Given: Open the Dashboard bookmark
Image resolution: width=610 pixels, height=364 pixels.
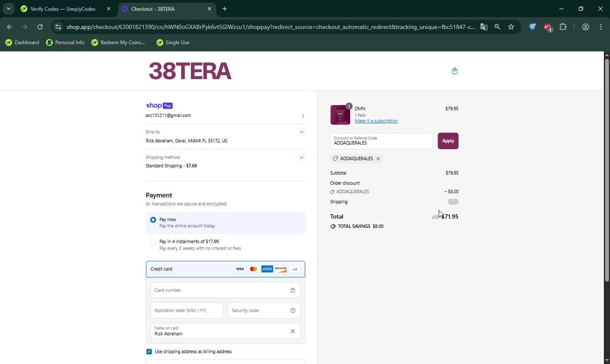Looking at the screenshot, I should 22,43.
